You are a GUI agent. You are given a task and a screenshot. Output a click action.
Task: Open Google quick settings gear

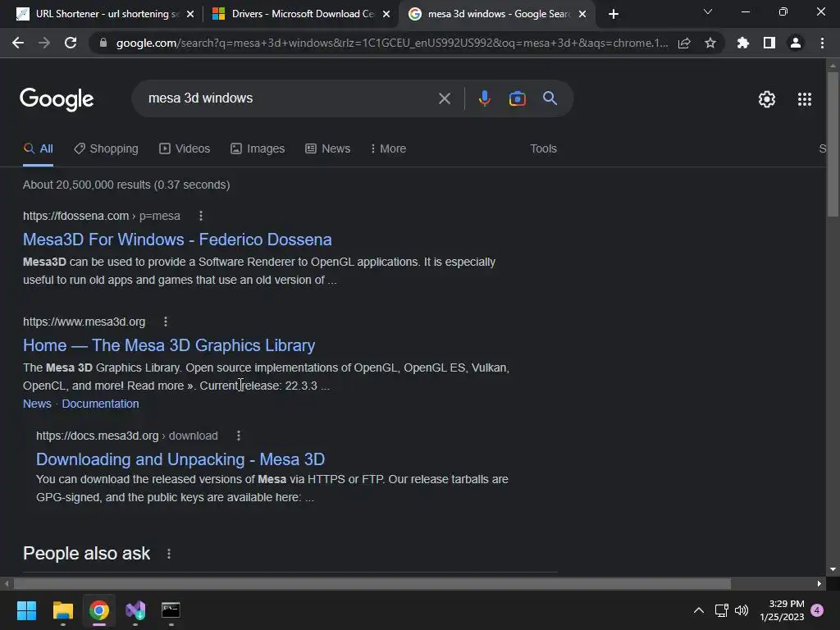767,99
